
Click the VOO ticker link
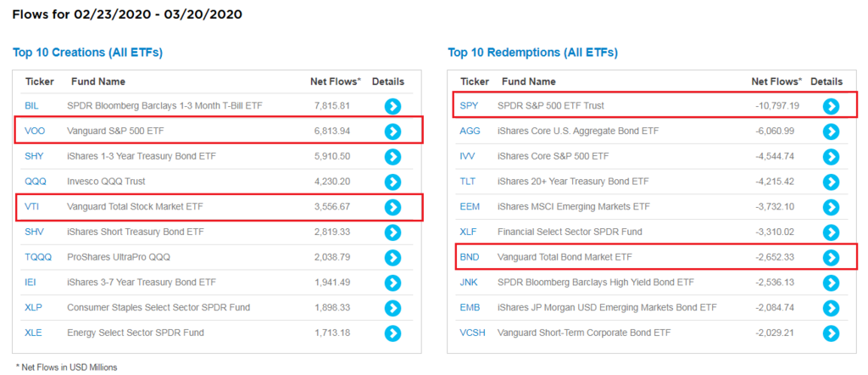[34, 131]
